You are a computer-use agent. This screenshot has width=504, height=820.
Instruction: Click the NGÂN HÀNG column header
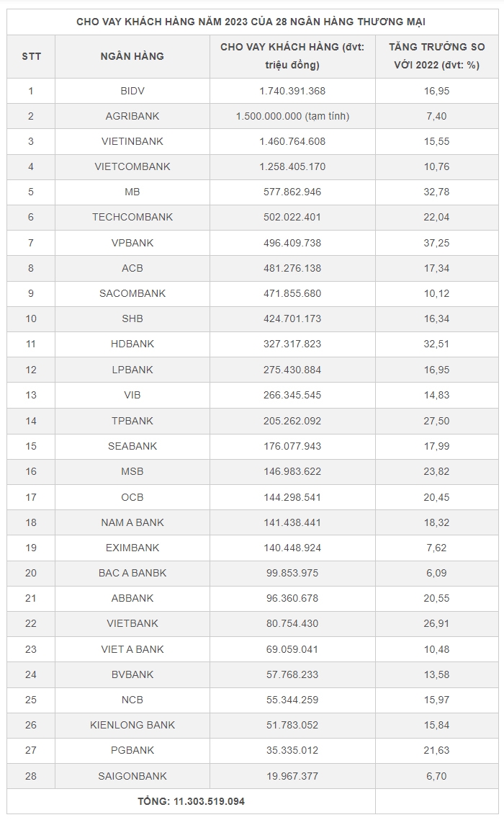click(x=132, y=56)
